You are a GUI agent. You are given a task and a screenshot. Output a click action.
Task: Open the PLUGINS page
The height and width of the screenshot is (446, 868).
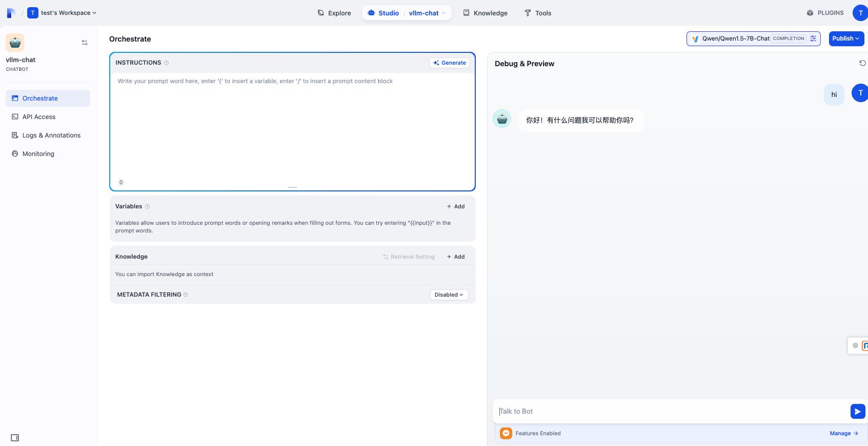point(825,13)
